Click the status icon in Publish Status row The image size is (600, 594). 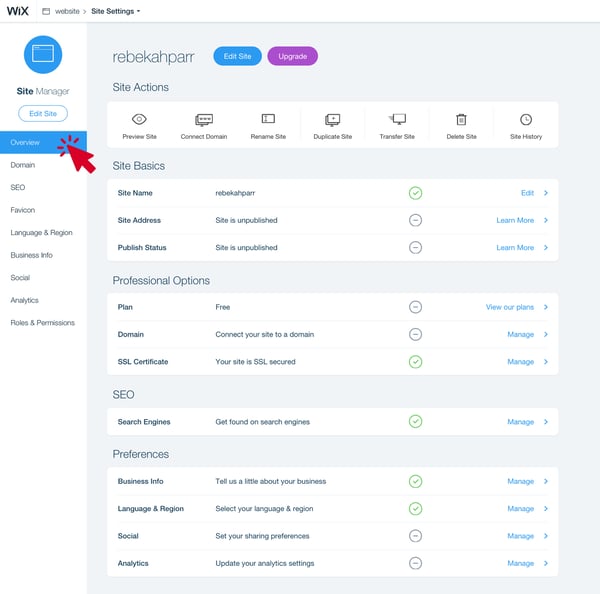[x=415, y=248]
